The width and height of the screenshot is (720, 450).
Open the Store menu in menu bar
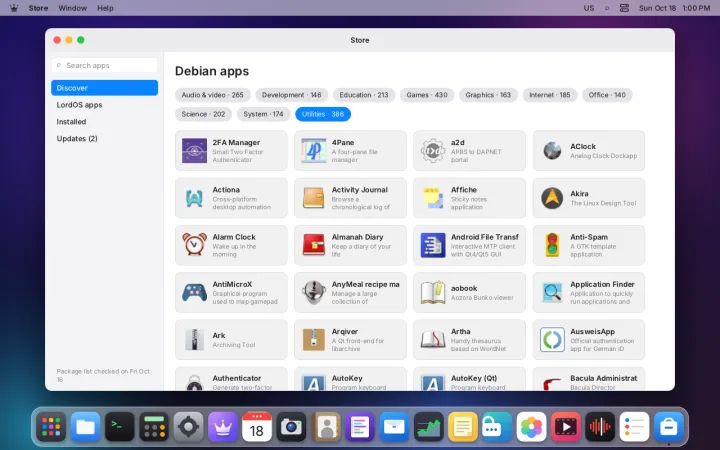click(38, 8)
